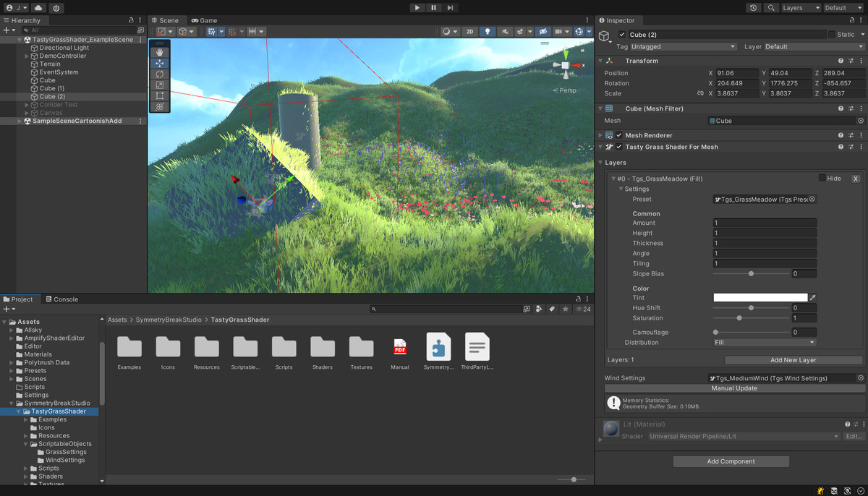Viewport: 868px width, 496px height.
Task: Open the Distribution Fill dropdown
Action: pyautogui.click(x=765, y=343)
